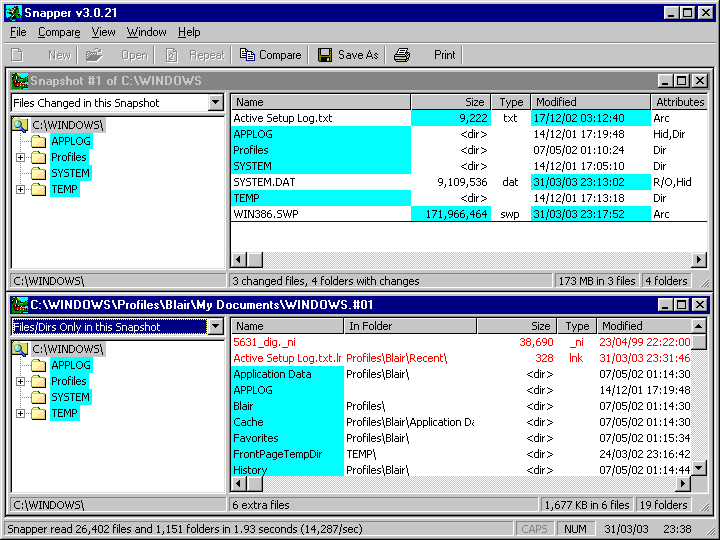Open the View menu

pyautogui.click(x=103, y=32)
